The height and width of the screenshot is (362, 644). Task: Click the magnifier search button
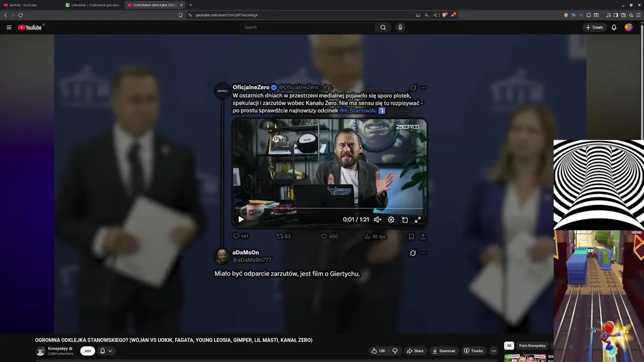tap(383, 27)
